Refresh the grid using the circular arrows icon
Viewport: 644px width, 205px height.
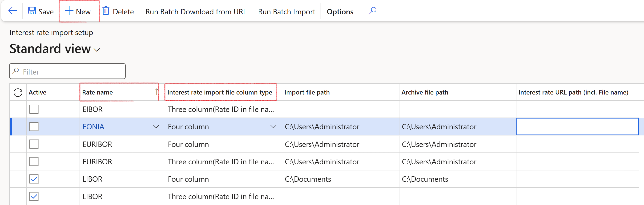[18, 92]
